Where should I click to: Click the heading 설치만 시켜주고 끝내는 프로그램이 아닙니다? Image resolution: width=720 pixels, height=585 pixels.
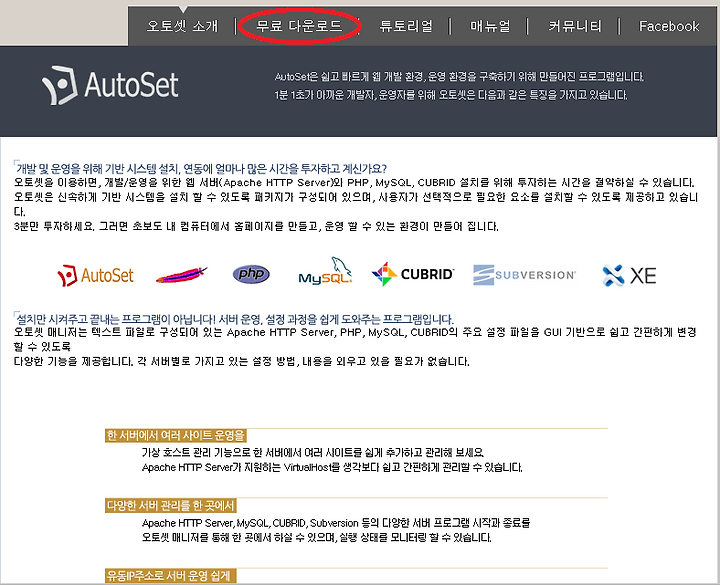(x=234, y=319)
